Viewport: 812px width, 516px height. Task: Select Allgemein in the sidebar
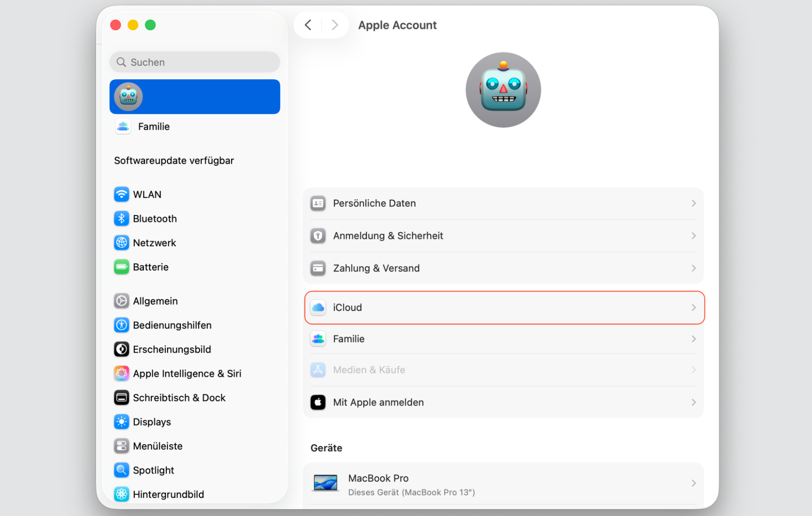click(x=195, y=301)
